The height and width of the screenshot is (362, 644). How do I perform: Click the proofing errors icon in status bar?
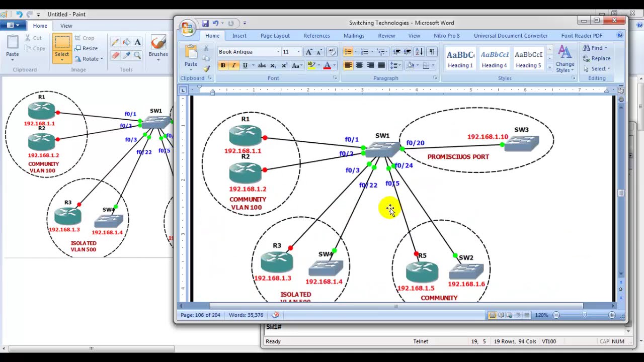point(276,315)
